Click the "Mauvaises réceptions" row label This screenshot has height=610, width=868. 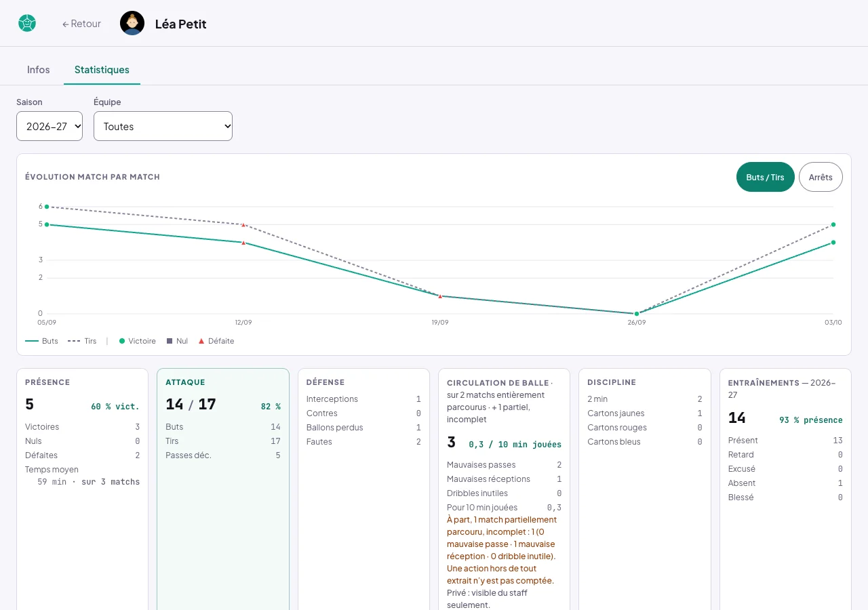click(489, 479)
